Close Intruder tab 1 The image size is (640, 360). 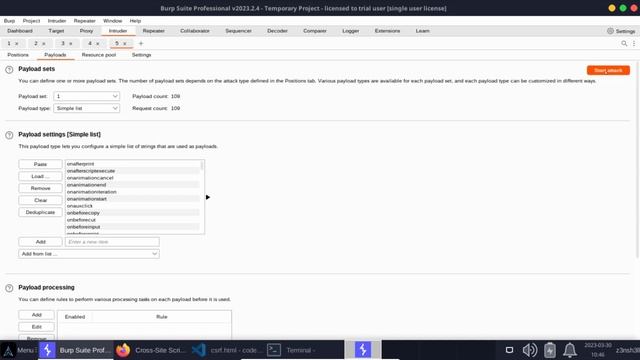coord(17,44)
